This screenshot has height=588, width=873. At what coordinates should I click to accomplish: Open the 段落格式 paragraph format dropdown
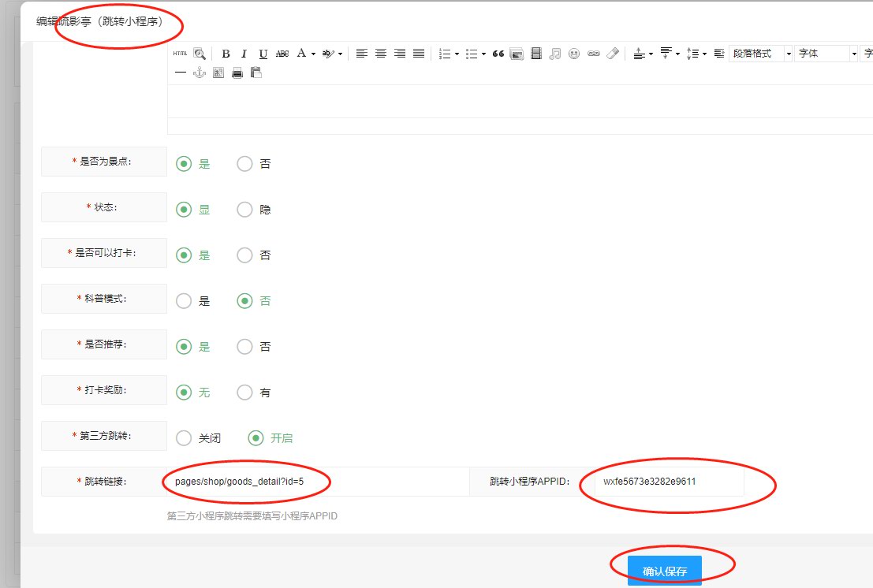click(x=761, y=54)
